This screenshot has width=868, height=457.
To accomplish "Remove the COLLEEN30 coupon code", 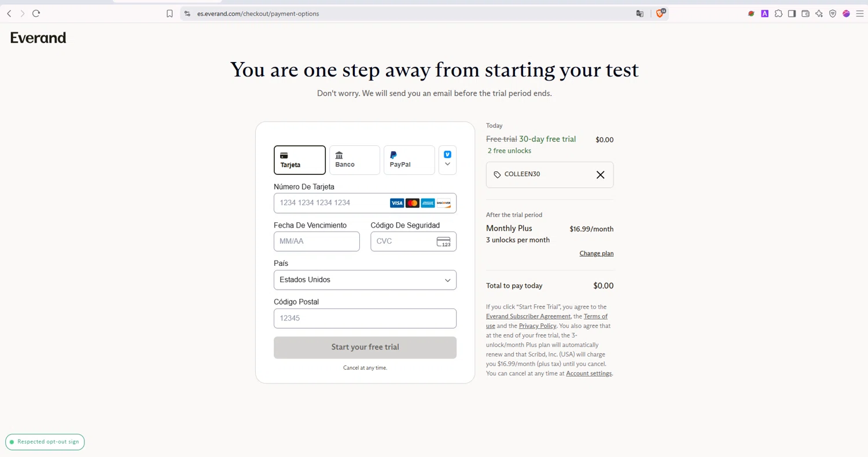I will (600, 175).
